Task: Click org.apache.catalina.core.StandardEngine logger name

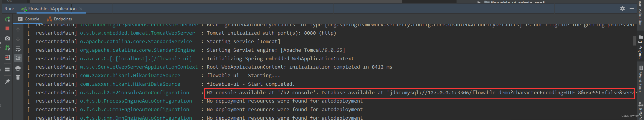Action: coord(138,50)
